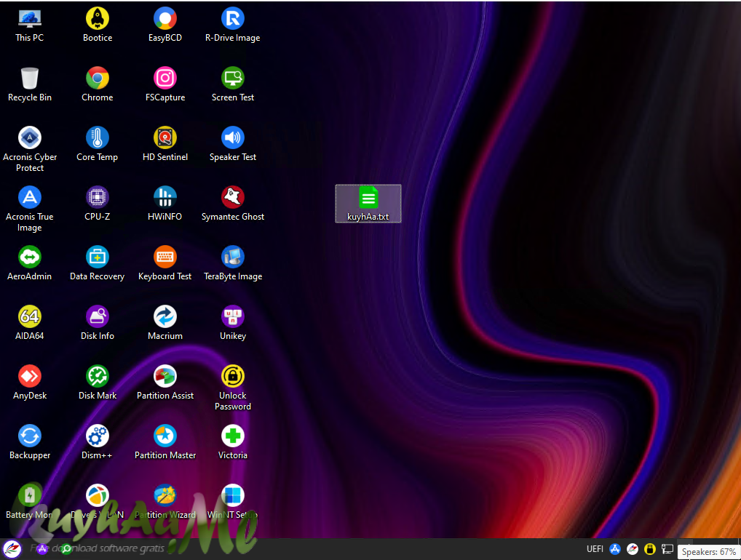
Task: Open Partition Master
Action: (x=165, y=442)
